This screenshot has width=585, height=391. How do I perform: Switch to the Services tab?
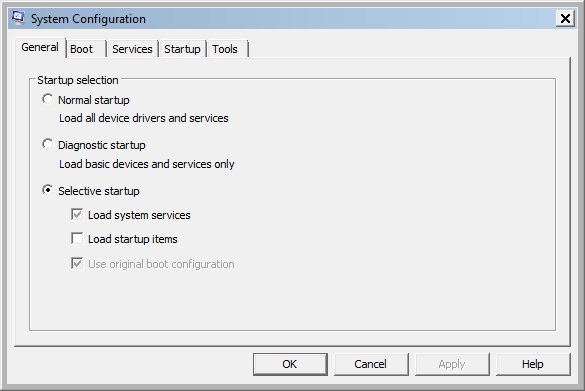(132, 49)
